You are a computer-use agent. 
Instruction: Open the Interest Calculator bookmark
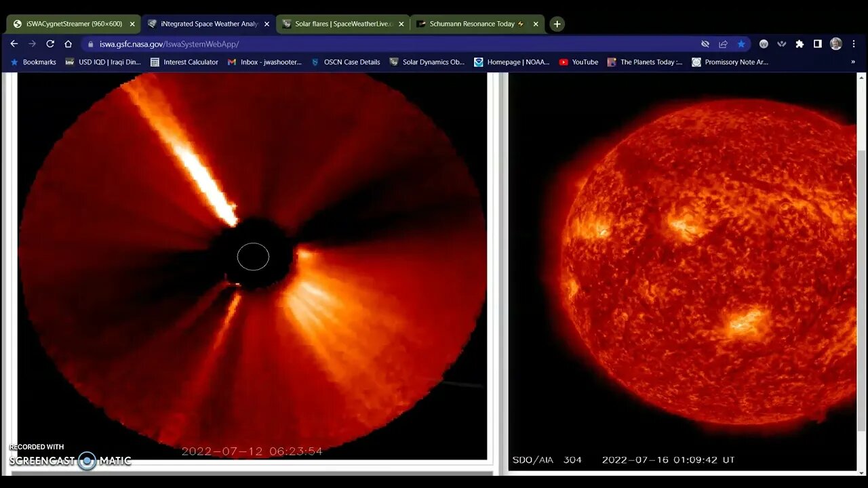184,62
